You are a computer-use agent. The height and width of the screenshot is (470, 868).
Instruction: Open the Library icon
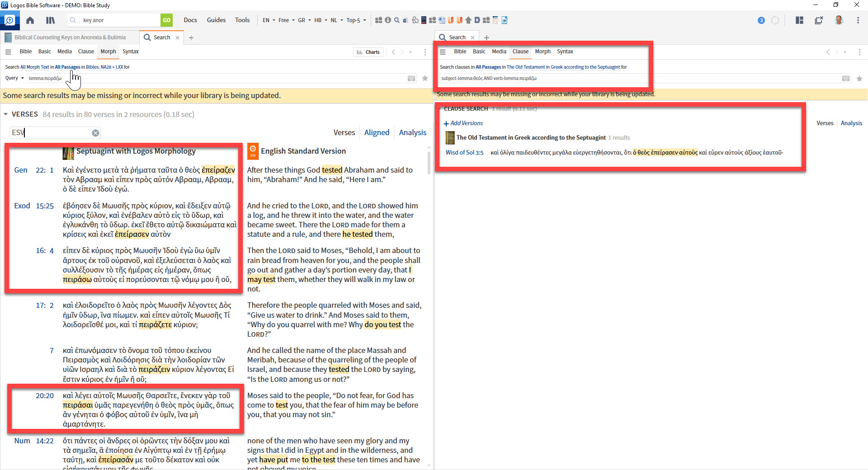(x=51, y=20)
